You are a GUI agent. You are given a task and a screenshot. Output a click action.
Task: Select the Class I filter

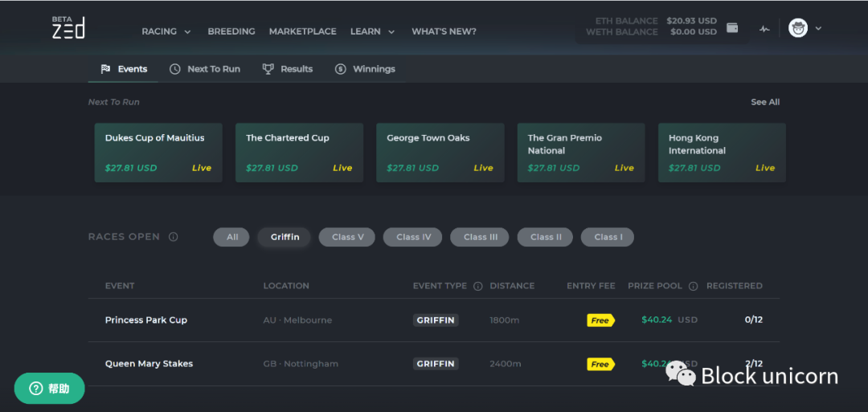click(x=608, y=237)
